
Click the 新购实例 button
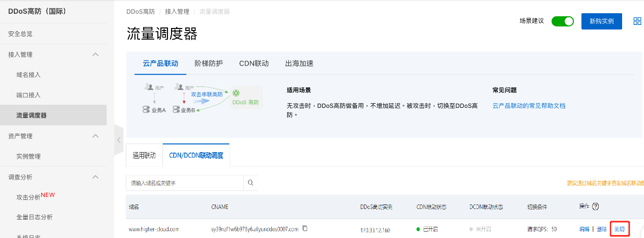click(601, 21)
